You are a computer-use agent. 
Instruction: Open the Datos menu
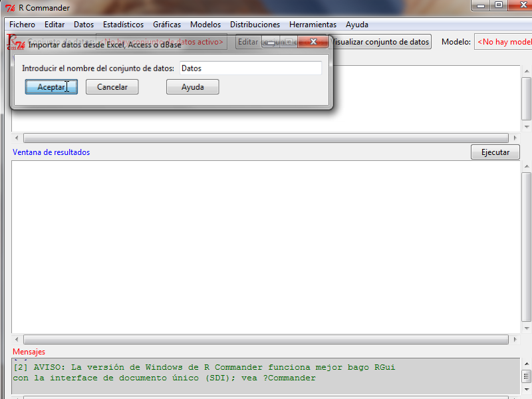84,25
